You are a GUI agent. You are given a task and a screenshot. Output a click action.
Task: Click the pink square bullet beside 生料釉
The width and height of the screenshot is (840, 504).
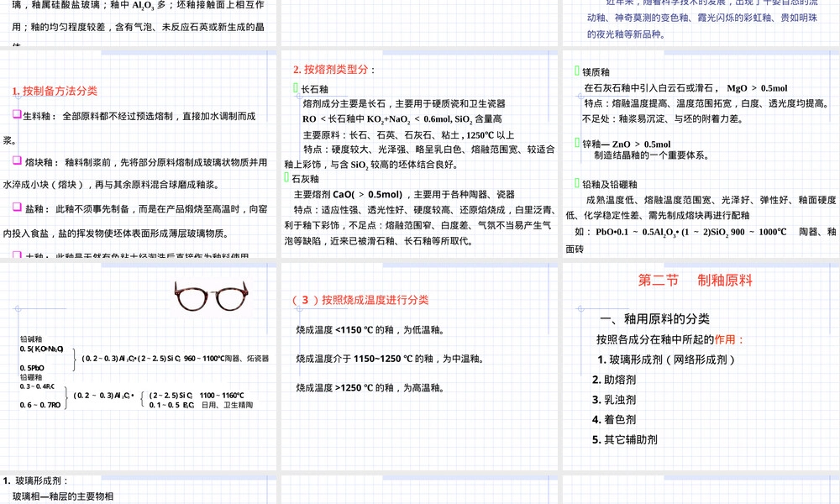tap(17, 114)
